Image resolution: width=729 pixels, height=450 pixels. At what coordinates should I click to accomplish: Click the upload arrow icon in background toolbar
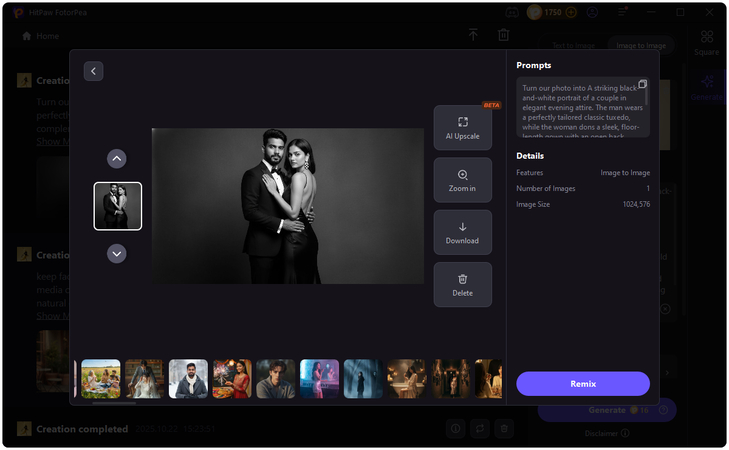pos(473,34)
